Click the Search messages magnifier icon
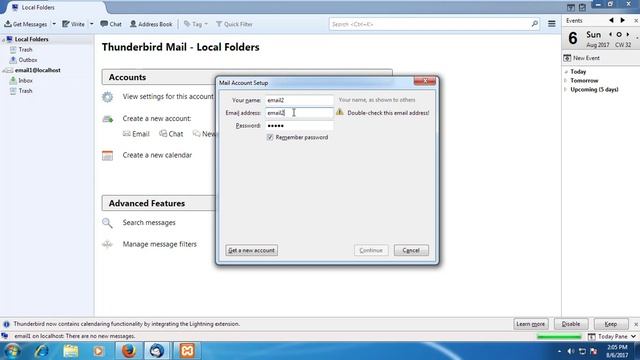 (x=107, y=223)
